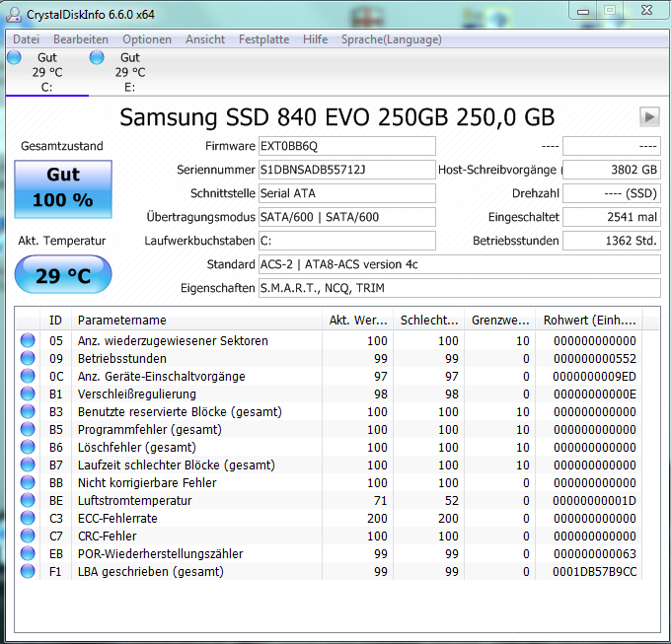Open the Hilfe menu
The height and width of the screenshot is (644, 671).
click(315, 39)
